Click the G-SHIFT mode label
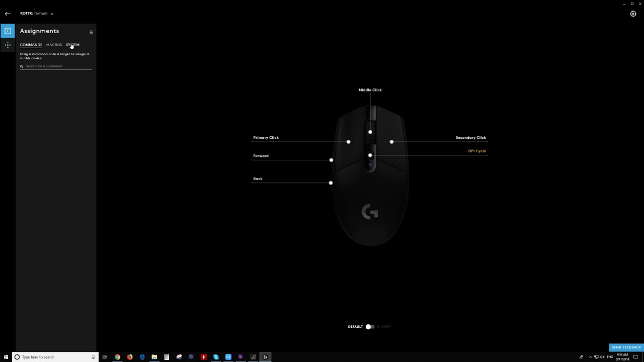644x362 pixels. click(x=384, y=327)
